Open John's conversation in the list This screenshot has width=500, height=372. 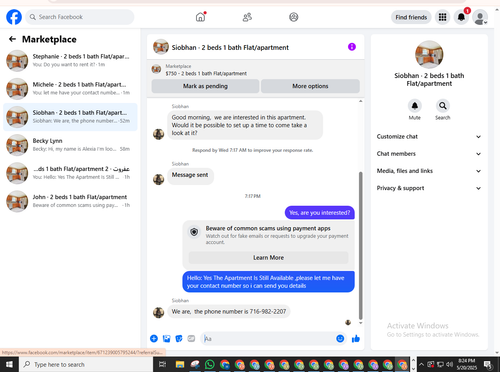coord(70,201)
